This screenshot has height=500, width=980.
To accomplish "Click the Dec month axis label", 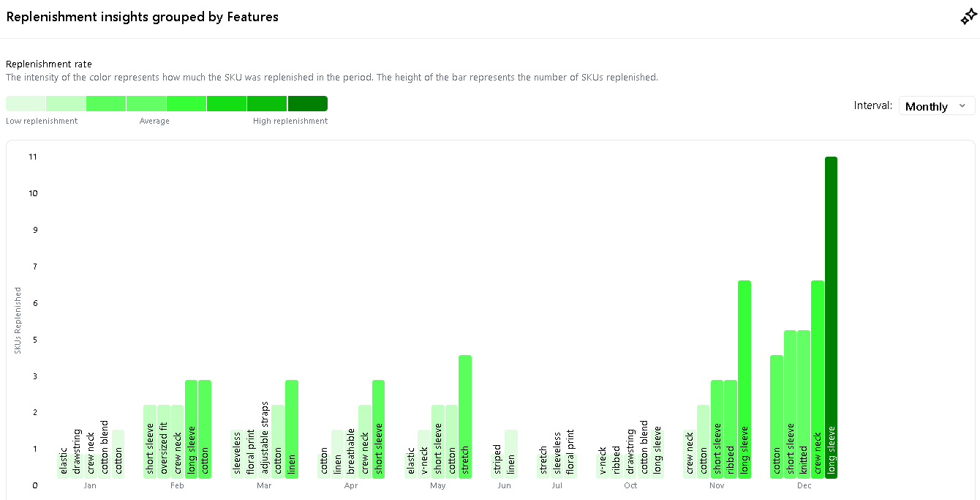I will (804, 485).
